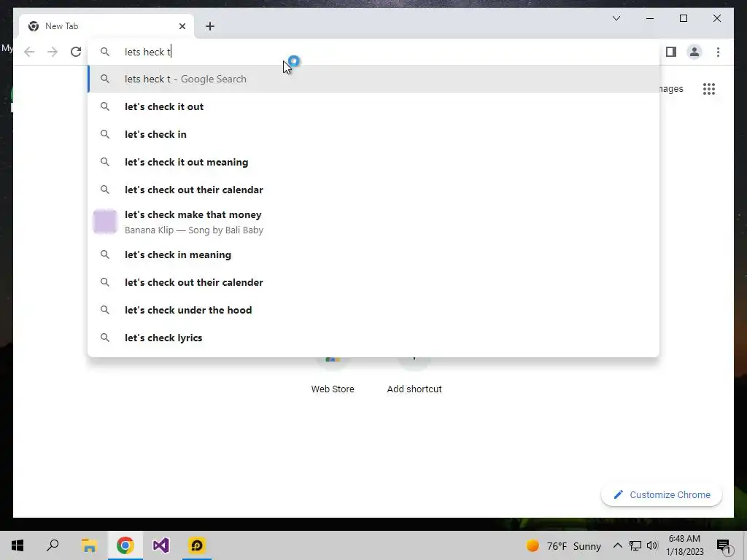Open File Explorer from the taskbar
Image resolution: width=747 pixels, height=560 pixels.
pyautogui.click(x=89, y=545)
